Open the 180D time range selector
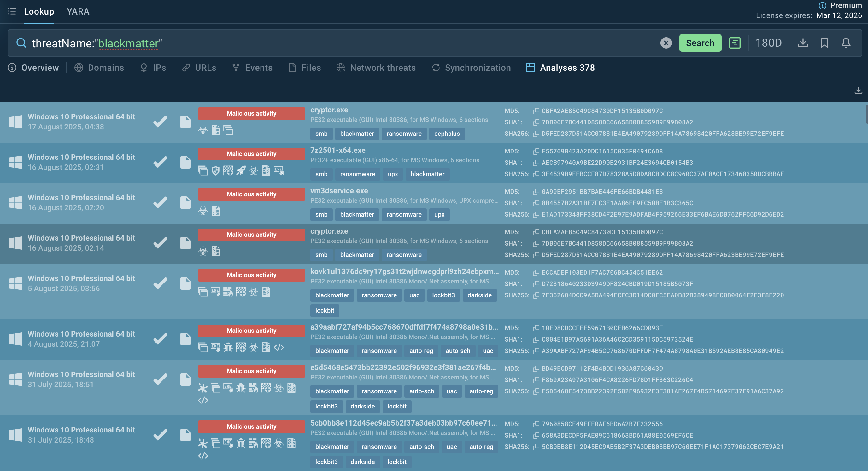This screenshot has height=471, width=868. (x=769, y=43)
